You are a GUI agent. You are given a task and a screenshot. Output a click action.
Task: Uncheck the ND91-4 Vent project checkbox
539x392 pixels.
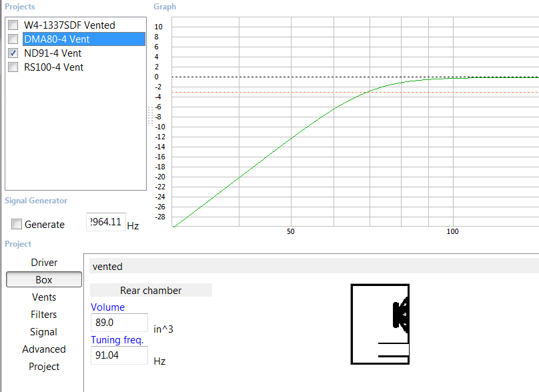click(x=13, y=53)
